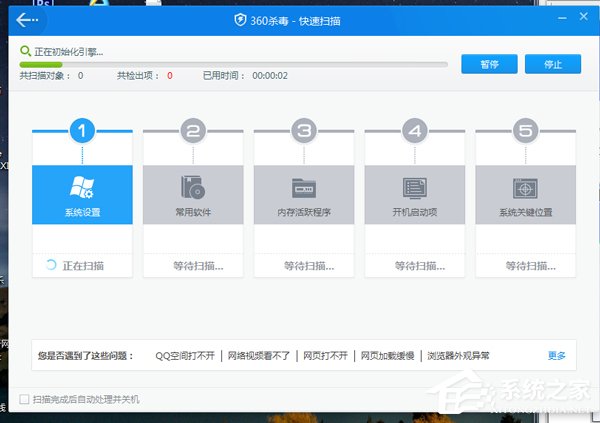Pause the scan with 暂停

pos(489,64)
